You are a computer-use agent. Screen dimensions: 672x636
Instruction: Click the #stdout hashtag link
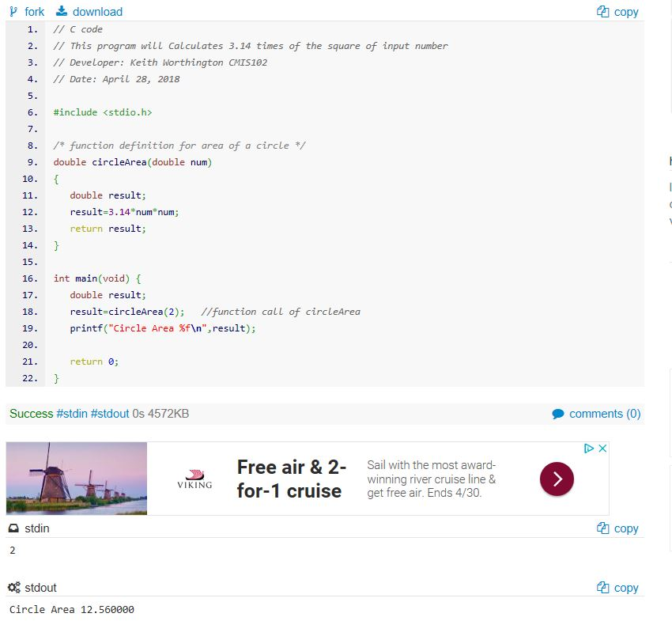[x=110, y=414]
